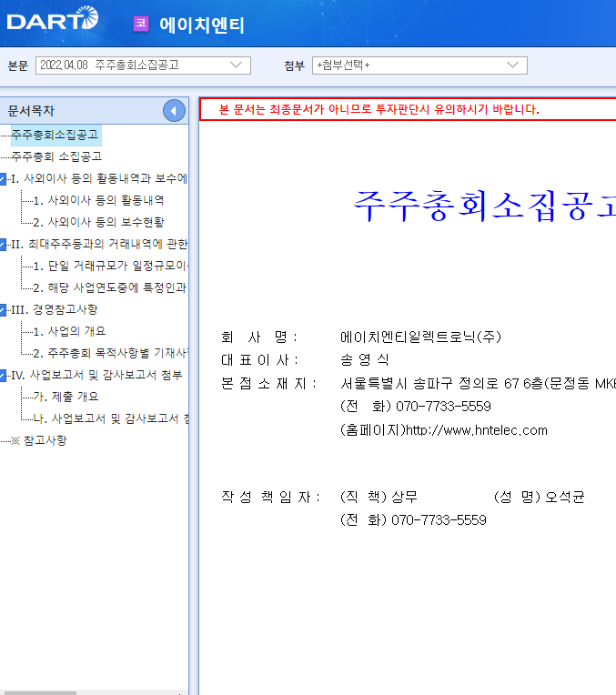
Task: Click representative director name 송 영 식
Action: pos(365,360)
